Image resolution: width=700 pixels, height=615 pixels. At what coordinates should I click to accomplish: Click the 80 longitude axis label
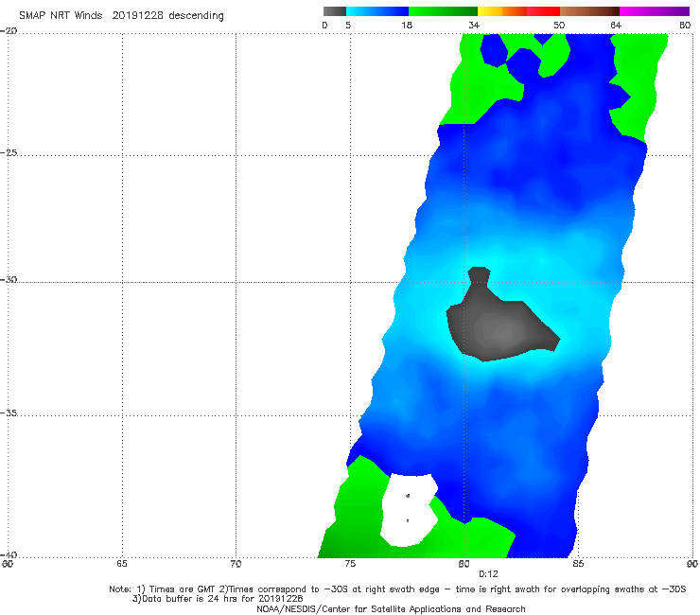pyautogui.click(x=464, y=564)
